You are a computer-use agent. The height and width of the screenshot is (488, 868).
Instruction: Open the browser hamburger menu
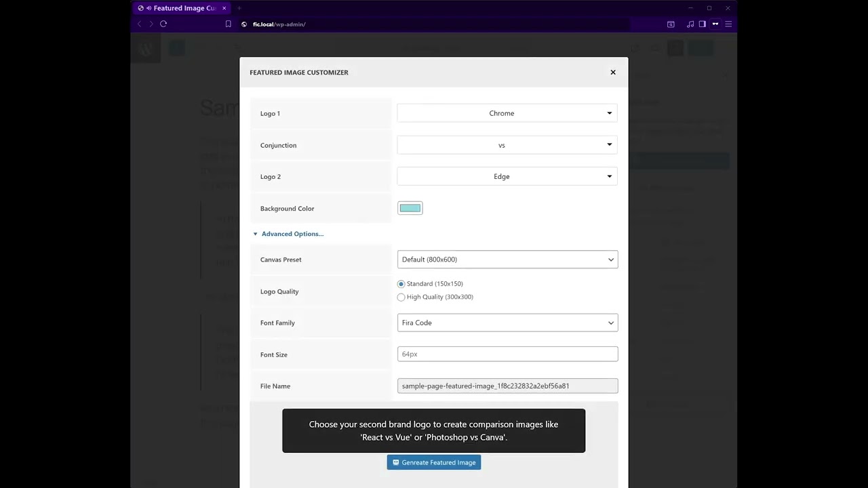click(728, 24)
